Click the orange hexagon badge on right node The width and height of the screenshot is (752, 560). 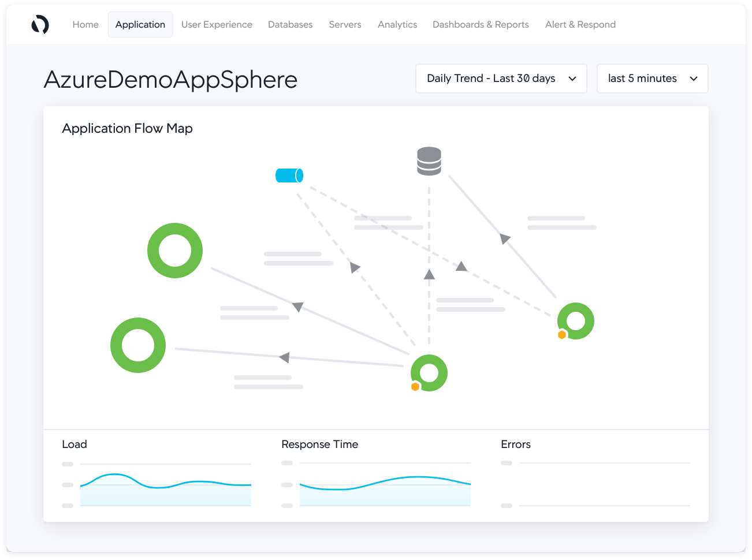[562, 335]
